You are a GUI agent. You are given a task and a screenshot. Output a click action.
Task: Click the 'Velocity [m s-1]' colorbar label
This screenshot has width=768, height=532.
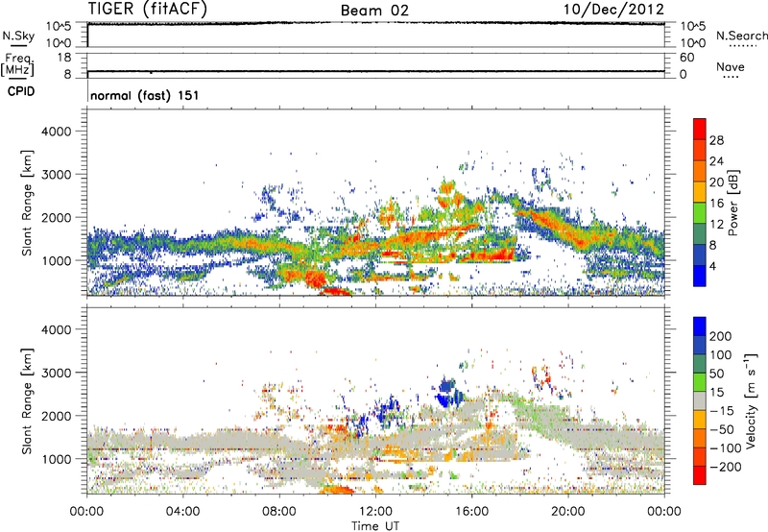click(x=751, y=400)
